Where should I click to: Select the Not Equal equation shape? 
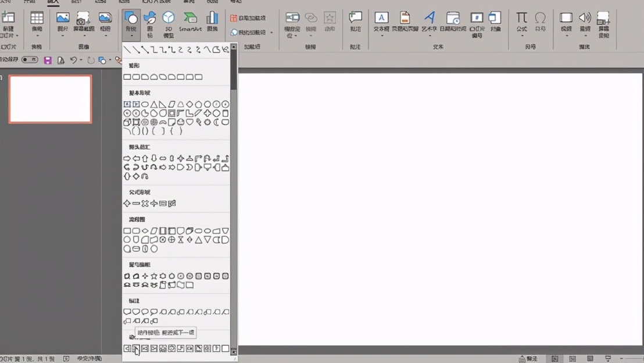click(x=171, y=204)
